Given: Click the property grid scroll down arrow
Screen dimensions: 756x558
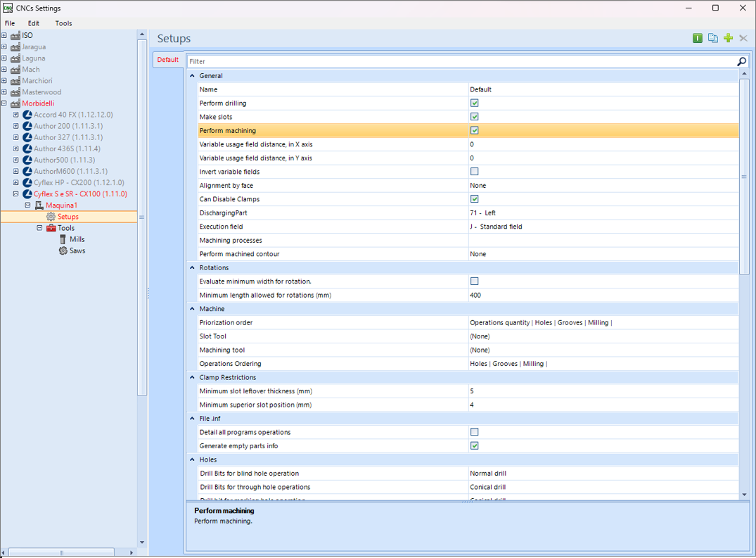Looking at the screenshot, I should 745,495.
